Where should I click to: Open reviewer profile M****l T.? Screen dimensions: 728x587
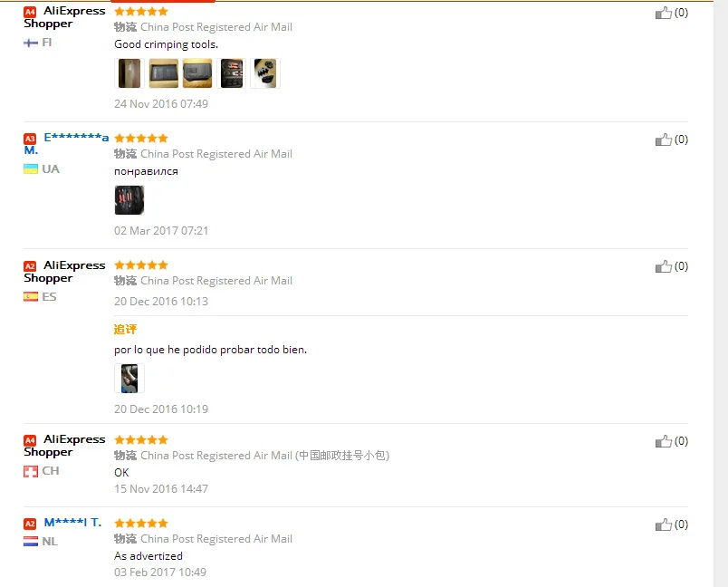coord(72,523)
